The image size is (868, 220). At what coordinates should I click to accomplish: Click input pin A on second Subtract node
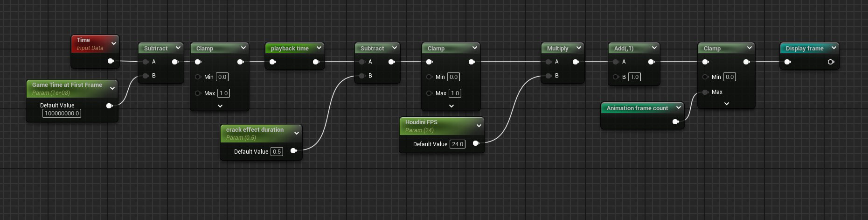362,62
